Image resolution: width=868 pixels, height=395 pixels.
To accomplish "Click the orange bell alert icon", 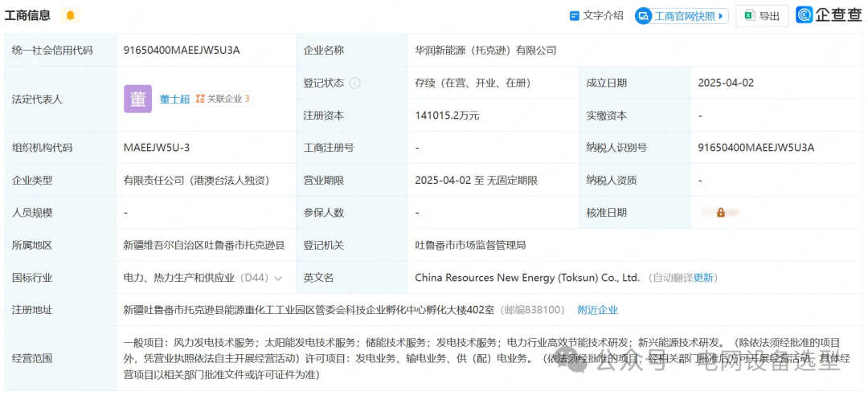I will pos(70,15).
